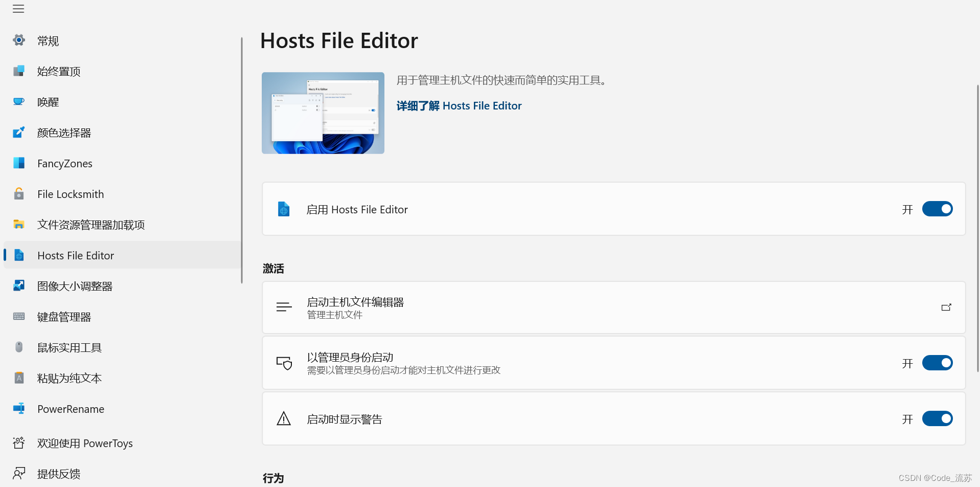
Task: Click the 常规 gear icon
Action: tap(19, 40)
